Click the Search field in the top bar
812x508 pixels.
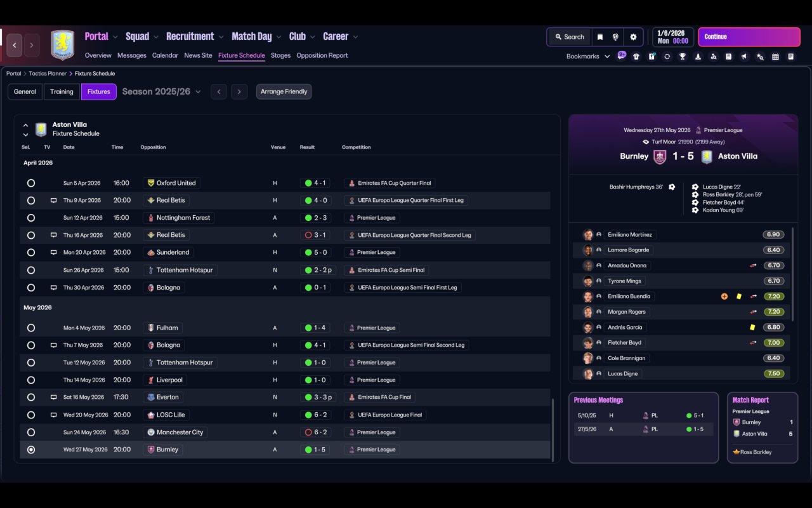(x=569, y=37)
